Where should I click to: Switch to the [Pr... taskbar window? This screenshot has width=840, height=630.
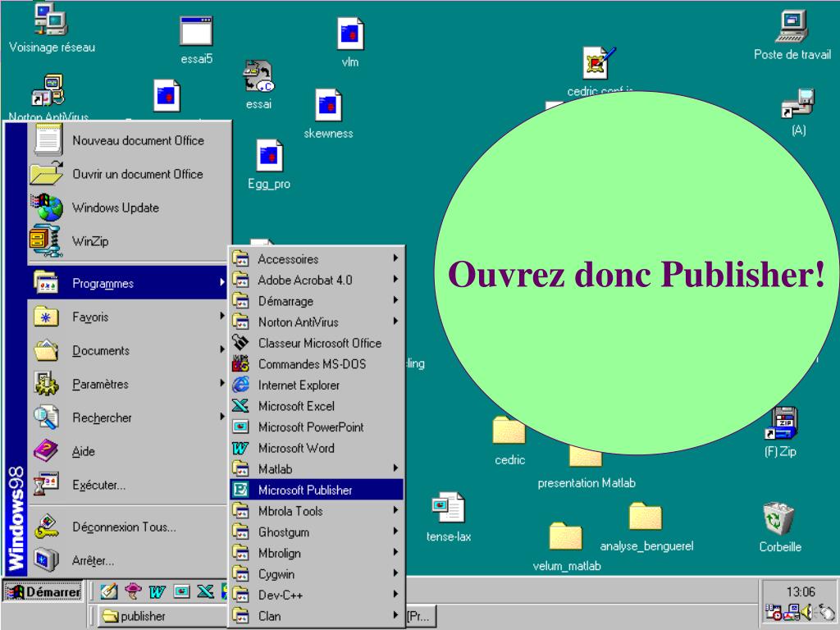[421, 616]
